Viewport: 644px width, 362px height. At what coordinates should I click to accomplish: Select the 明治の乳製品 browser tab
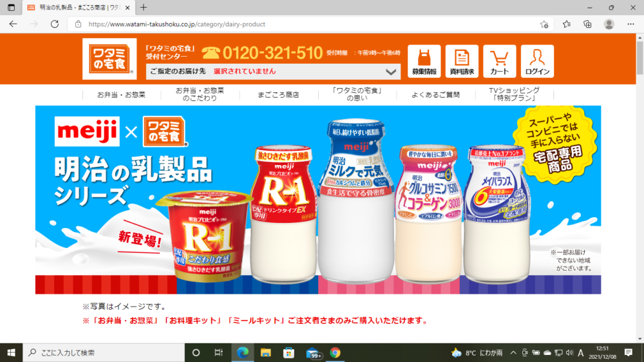pos(78,7)
